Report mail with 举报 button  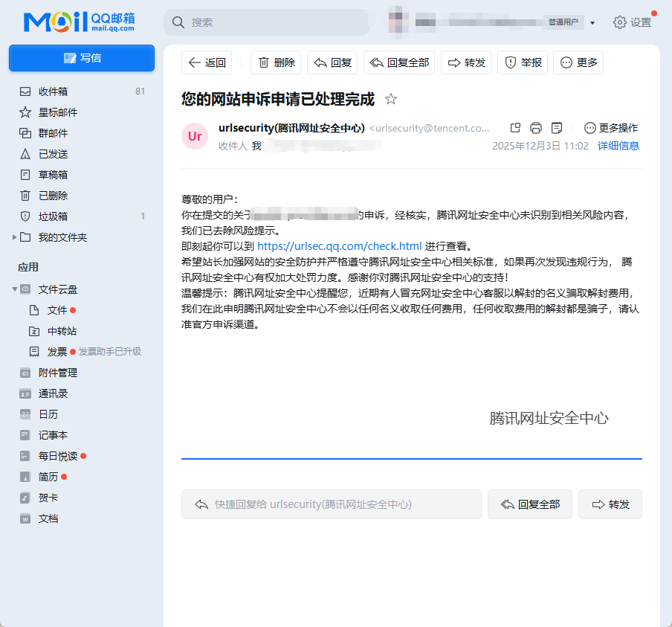[x=523, y=62]
